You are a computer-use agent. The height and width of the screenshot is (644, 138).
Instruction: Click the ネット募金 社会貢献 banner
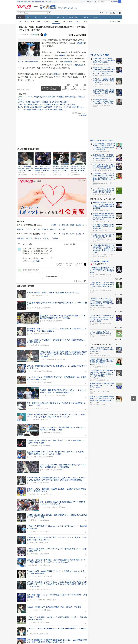52,197
